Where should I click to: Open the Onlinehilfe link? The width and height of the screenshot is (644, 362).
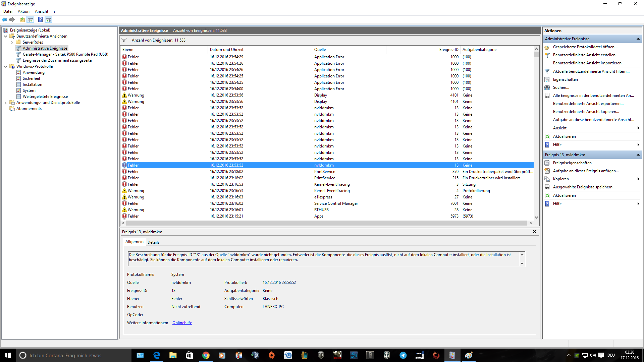182,323
